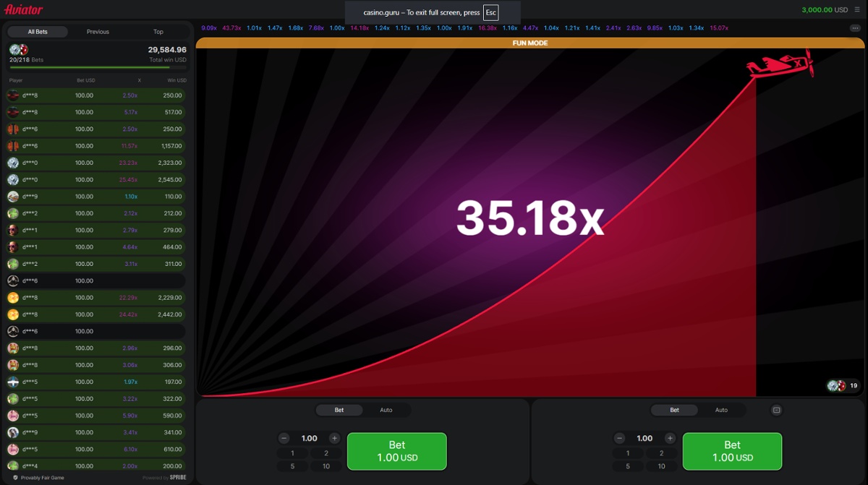Viewport: 868px width, 485px height.
Task: Place the 1.00 USD bet on left panel
Action: click(x=396, y=451)
